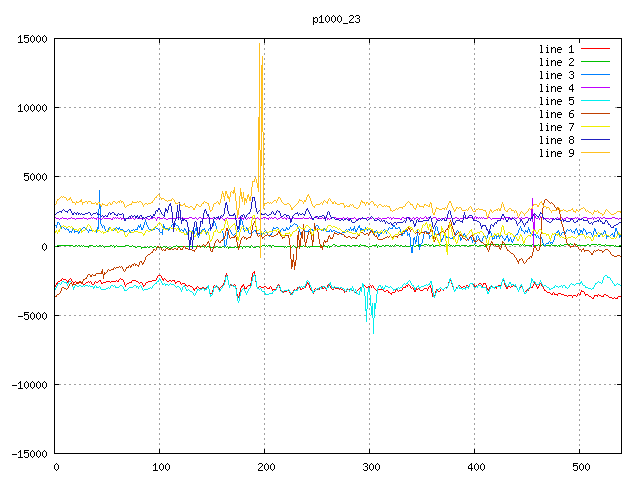Select the 'line 9' legend label
This screenshot has width=640, height=480.
(x=557, y=153)
